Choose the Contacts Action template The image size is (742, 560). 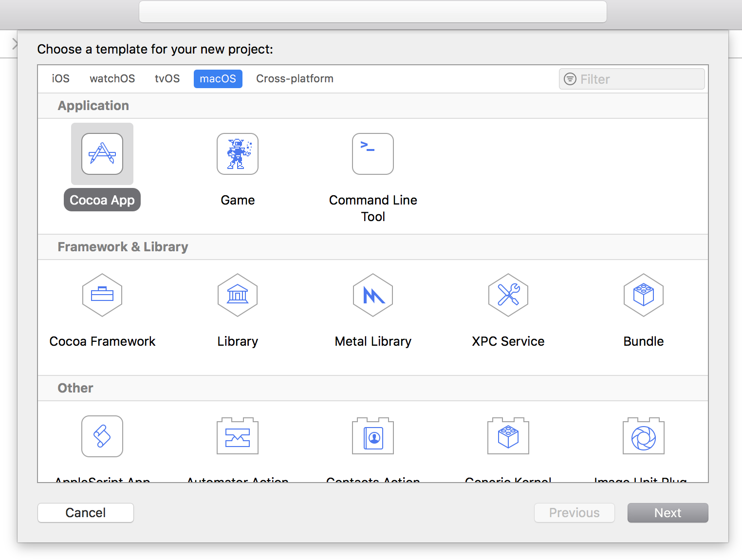click(x=372, y=436)
